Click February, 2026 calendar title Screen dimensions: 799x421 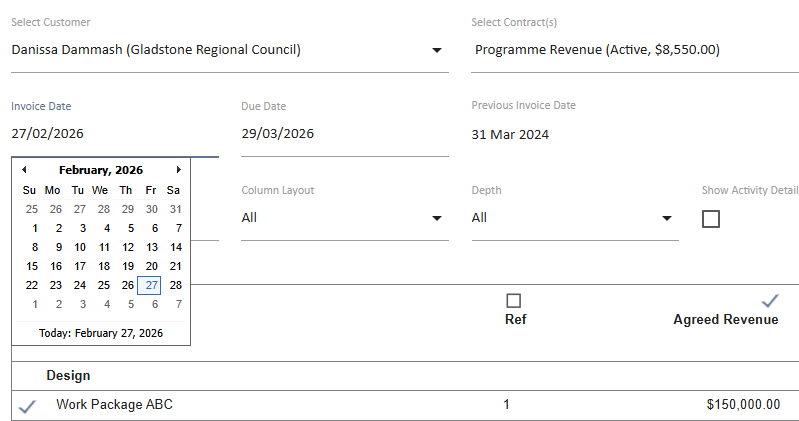click(x=100, y=170)
